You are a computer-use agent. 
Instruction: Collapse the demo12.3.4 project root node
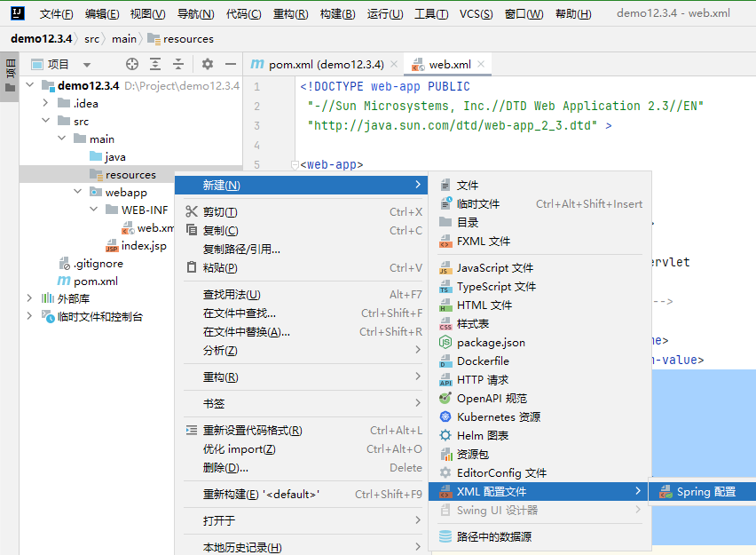click(x=31, y=86)
